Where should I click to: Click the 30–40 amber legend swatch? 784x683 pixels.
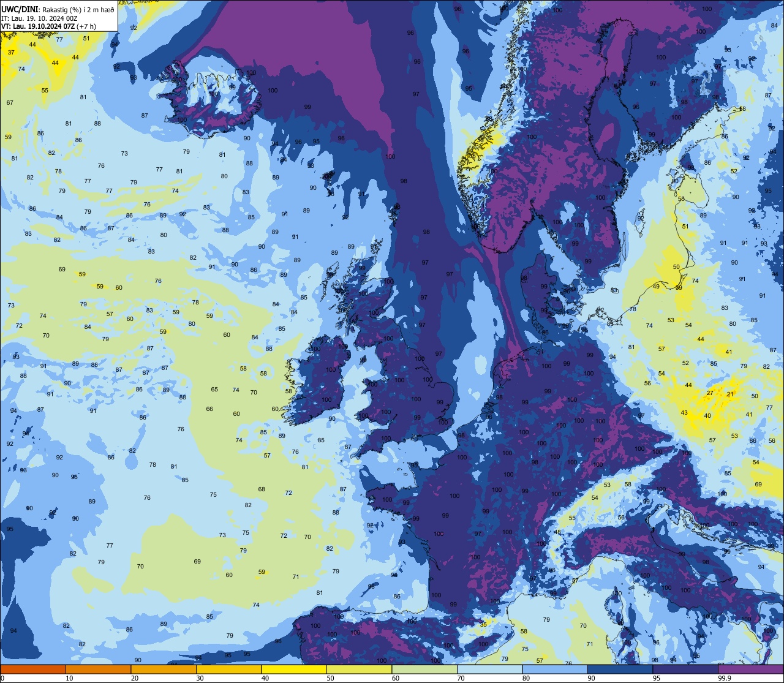pos(228,669)
